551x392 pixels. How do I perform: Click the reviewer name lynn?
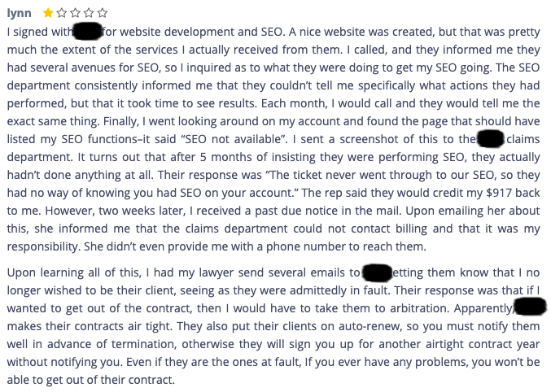(20, 14)
